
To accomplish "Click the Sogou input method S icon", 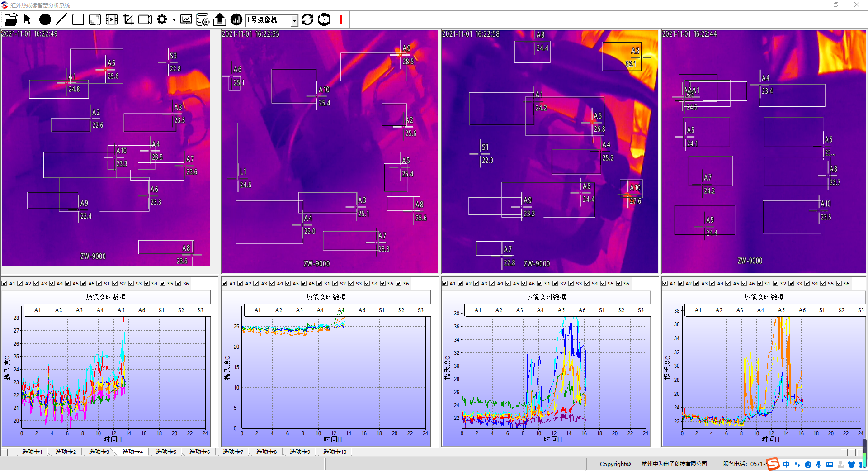I will click(773, 464).
